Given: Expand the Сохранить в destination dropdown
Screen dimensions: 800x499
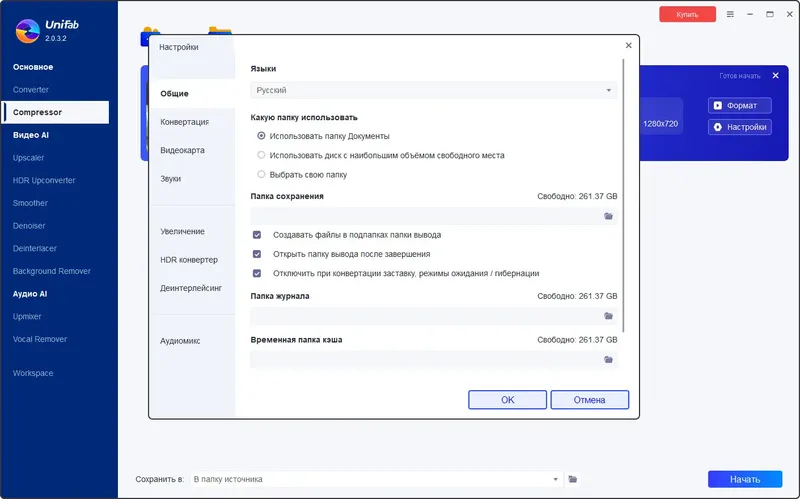Looking at the screenshot, I should (376, 479).
